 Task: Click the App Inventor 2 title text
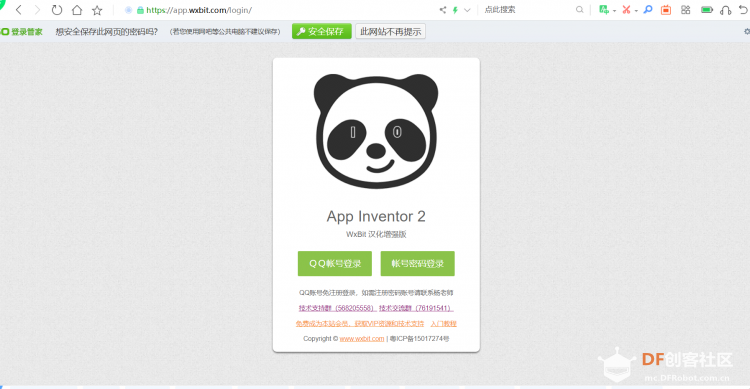pos(376,216)
